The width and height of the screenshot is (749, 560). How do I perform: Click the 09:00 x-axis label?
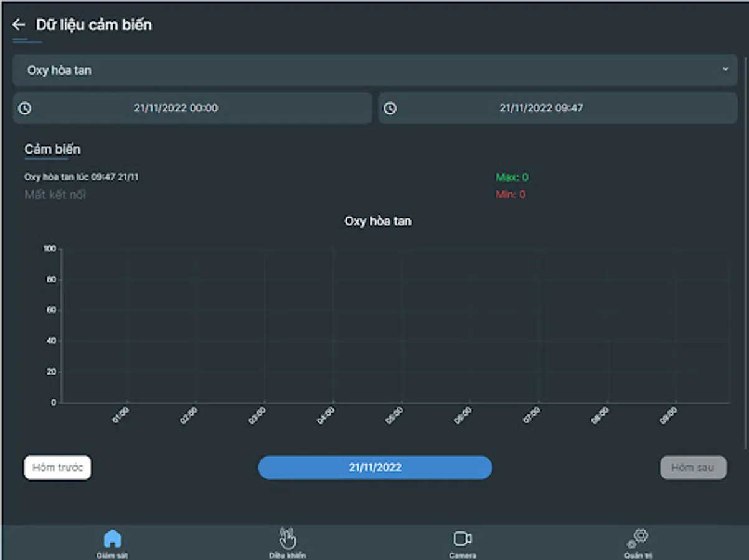click(x=669, y=415)
